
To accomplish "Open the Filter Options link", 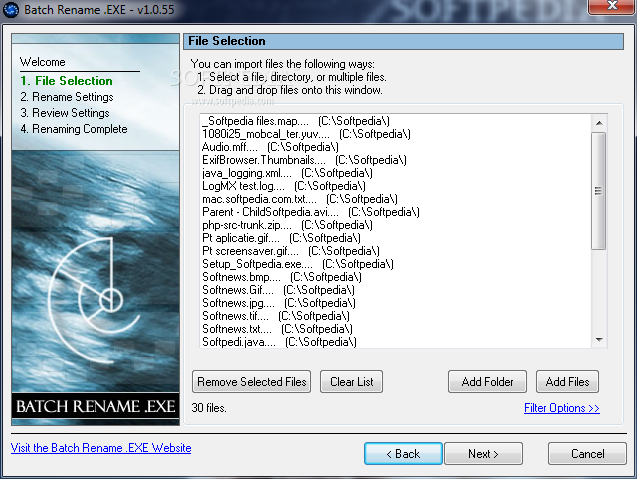I will coord(562,407).
